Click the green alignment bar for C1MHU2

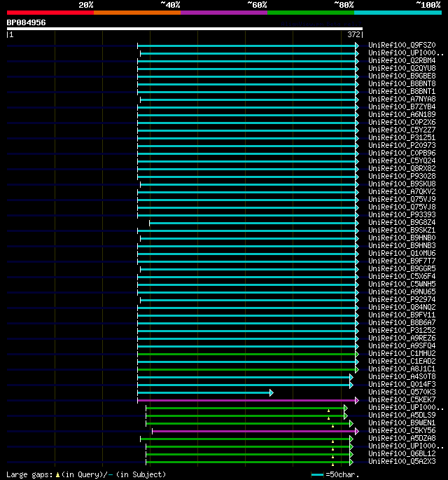coord(246,354)
